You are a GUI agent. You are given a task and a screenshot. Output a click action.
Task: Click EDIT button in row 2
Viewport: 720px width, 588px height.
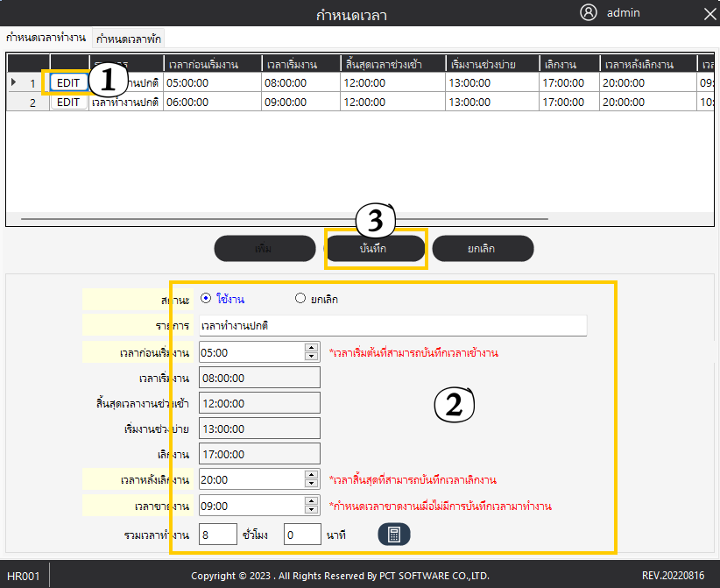[x=68, y=102]
